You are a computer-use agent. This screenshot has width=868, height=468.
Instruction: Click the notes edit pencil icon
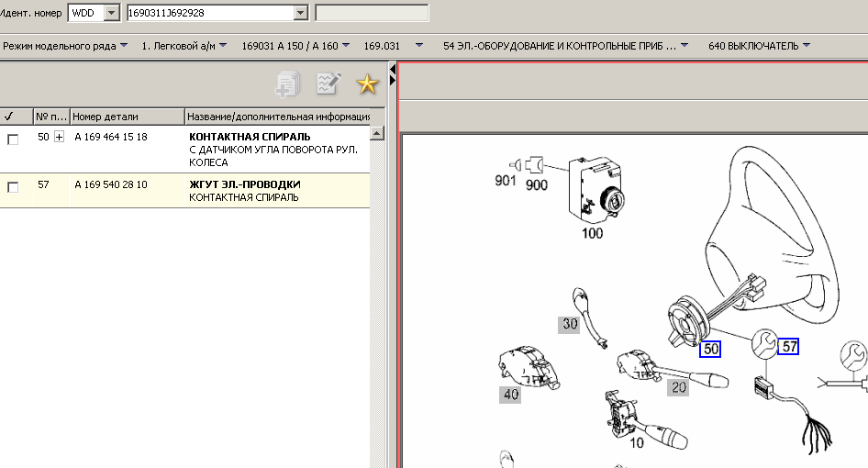point(328,84)
